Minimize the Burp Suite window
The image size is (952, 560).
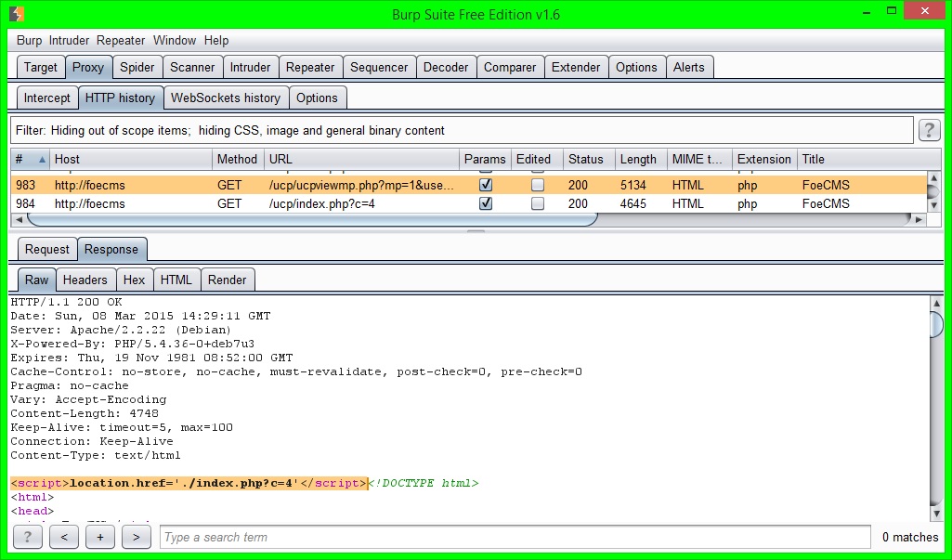[867, 12]
